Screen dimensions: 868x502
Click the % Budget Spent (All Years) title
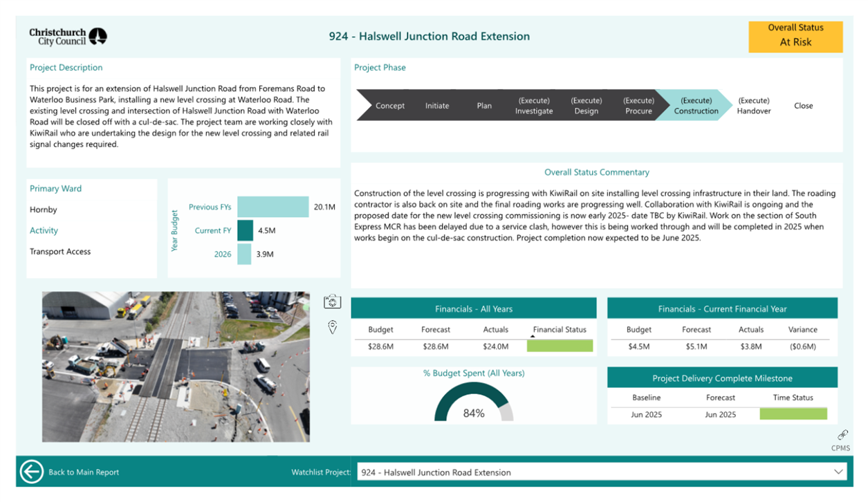click(474, 373)
